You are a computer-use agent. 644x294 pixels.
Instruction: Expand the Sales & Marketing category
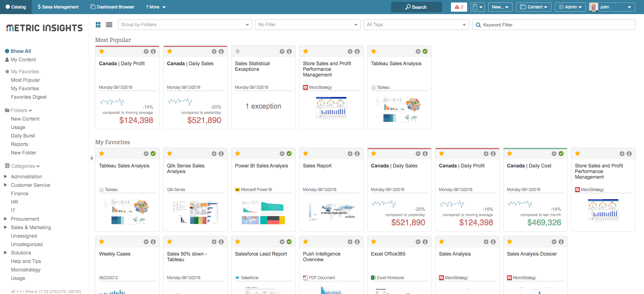[x=5, y=227]
